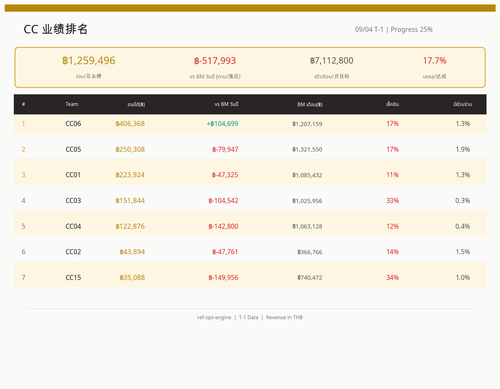Image resolution: width=500 pixels, height=389 pixels.
Task: Click the 17% value in CC05 row
Action: click(x=393, y=149)
